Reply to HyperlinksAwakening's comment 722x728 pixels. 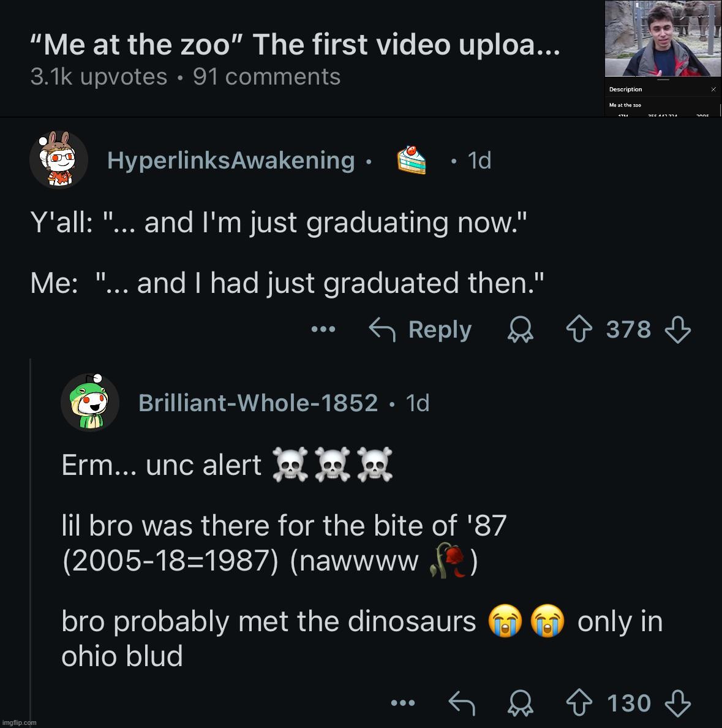(421, 330)
